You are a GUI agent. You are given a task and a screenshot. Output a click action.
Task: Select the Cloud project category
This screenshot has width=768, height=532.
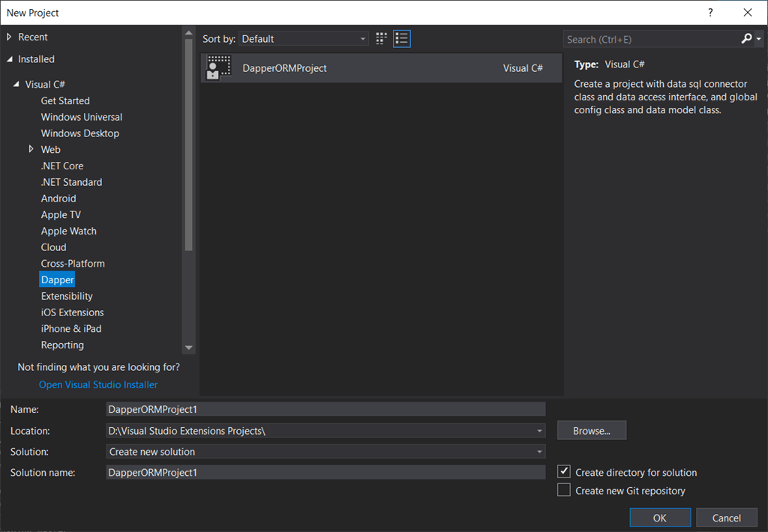pyautogui.click(x=53, y=247)
